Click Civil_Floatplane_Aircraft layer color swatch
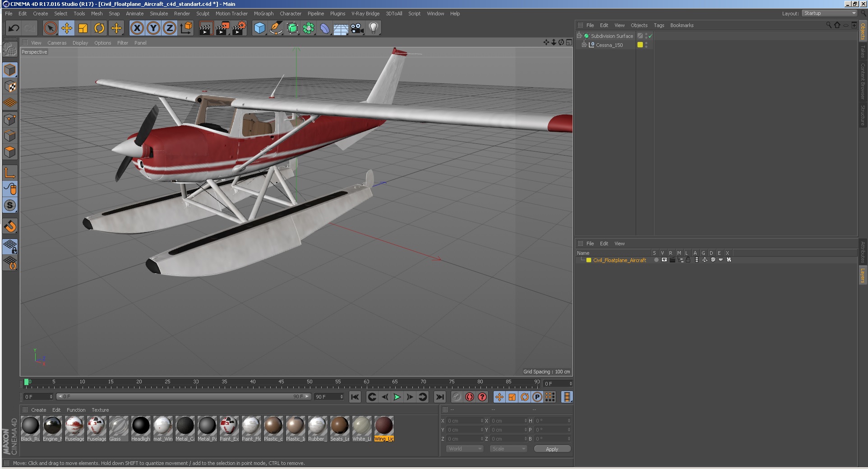Viewport: 868px width, 469px height. [x=589, y=260]
